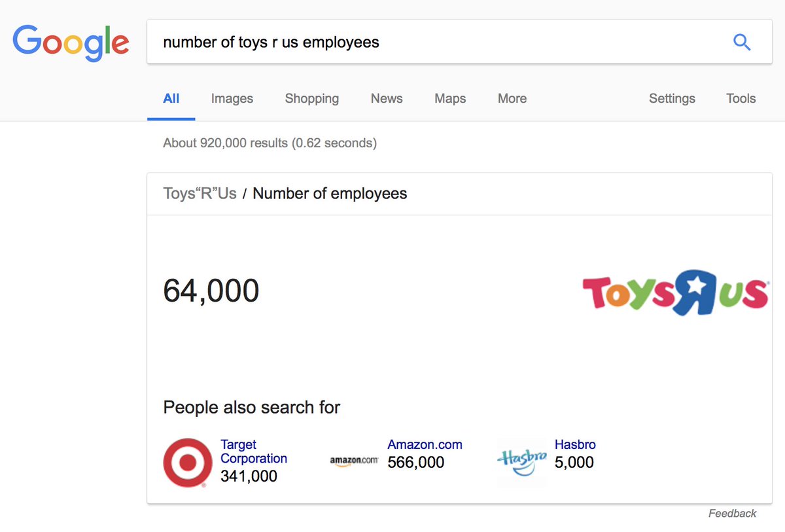
Task: Switch to the Images tab
Action: tap(232, 99)
